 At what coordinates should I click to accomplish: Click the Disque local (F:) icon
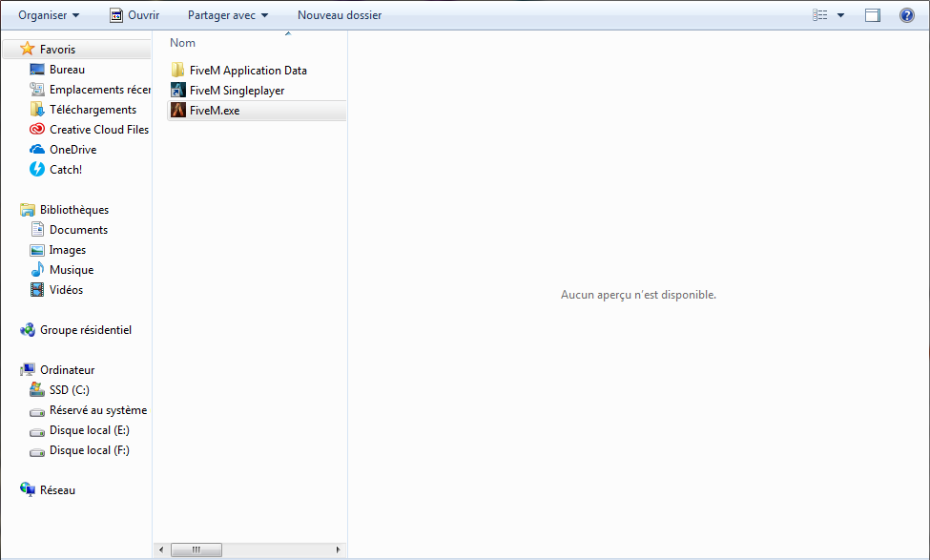(37, 451)
